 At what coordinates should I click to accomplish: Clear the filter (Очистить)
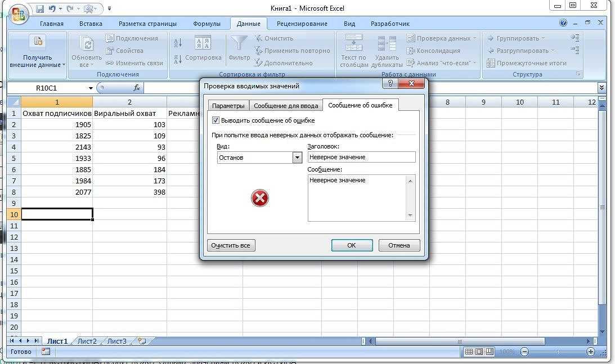tap(274, 38)
